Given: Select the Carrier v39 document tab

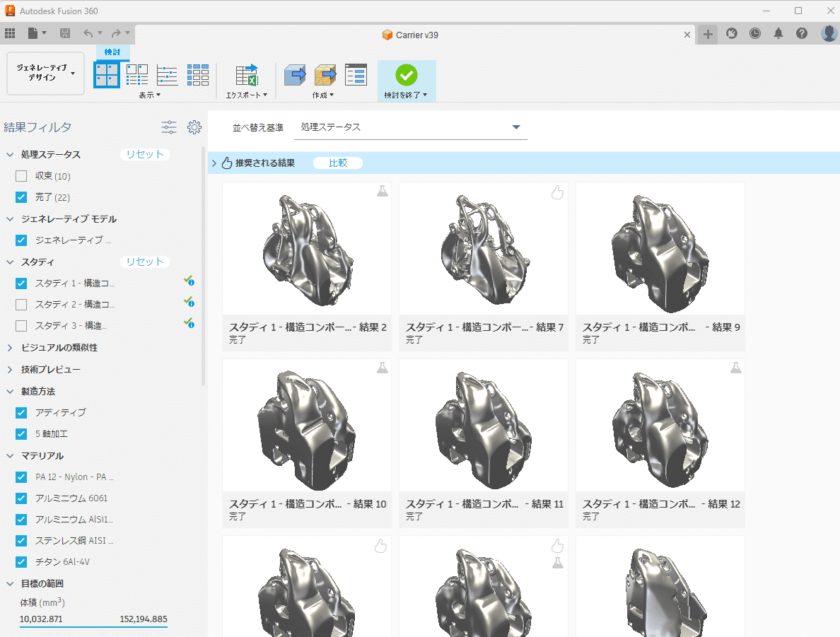Looking at the screenshot, I should click(x=410, y=35).
